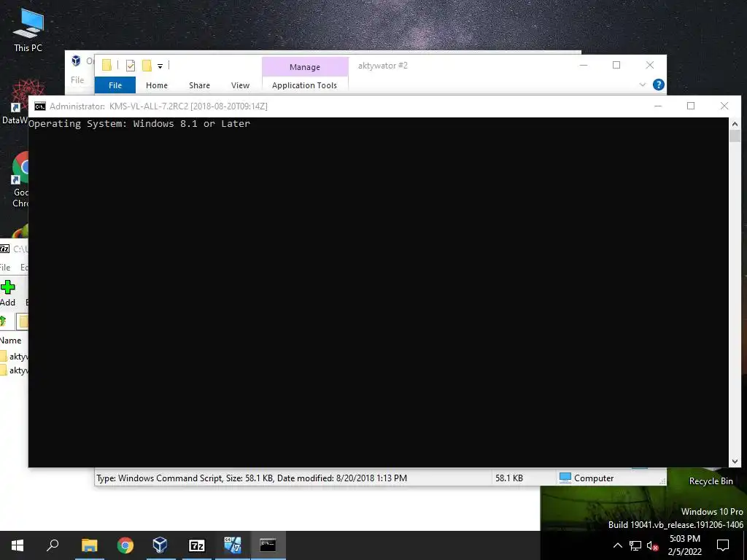This screenshot has height=560, width=747.
Task: Open the notification center icon
Action: point(723,545)
